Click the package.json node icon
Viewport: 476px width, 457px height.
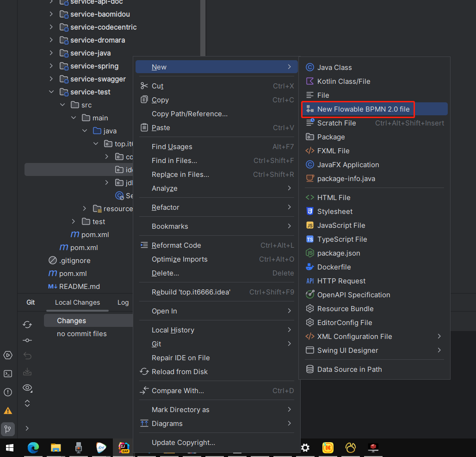click(x=309, y=253)
